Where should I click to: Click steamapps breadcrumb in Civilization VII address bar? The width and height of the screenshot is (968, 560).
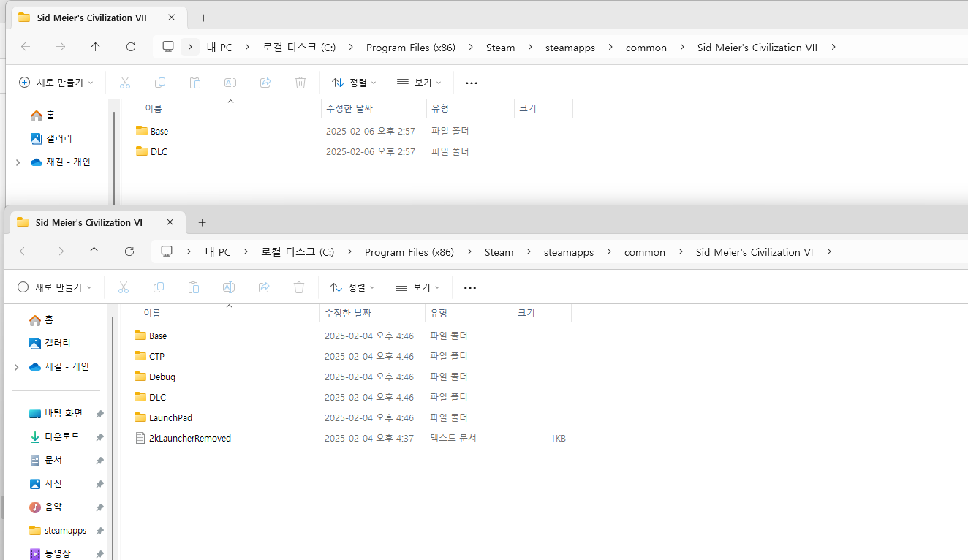[x=570, y=47]
